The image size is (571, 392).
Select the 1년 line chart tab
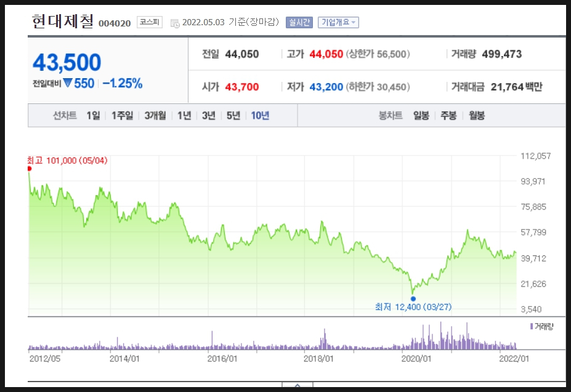184,116
